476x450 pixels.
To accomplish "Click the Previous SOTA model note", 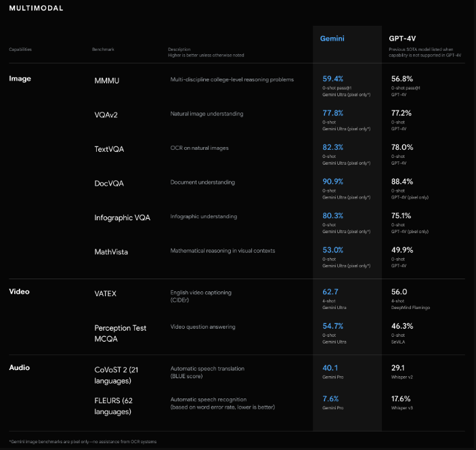I will click(425, 52).
